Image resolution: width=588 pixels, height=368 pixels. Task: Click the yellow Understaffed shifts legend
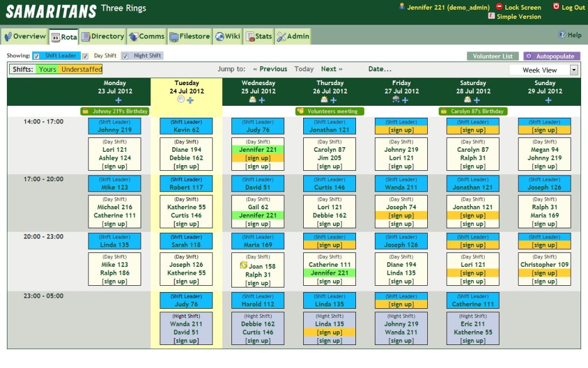[82, 68]
